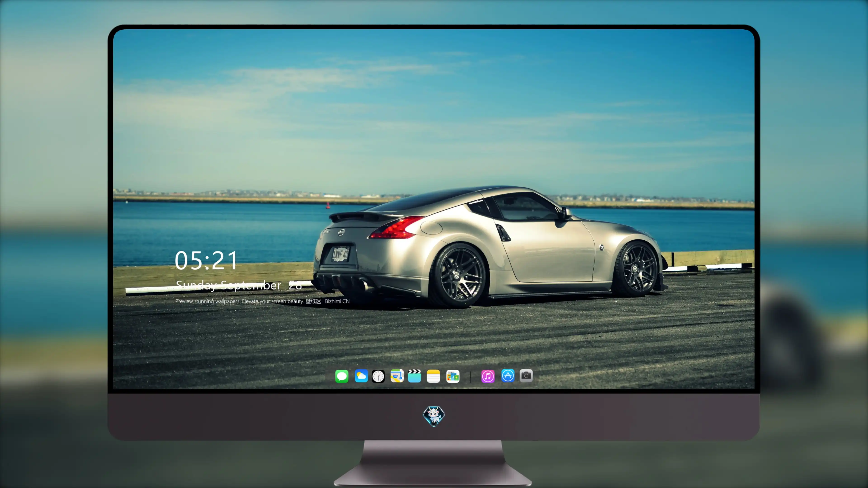Open the Videos clapperboard app icon

coord(415,376)
